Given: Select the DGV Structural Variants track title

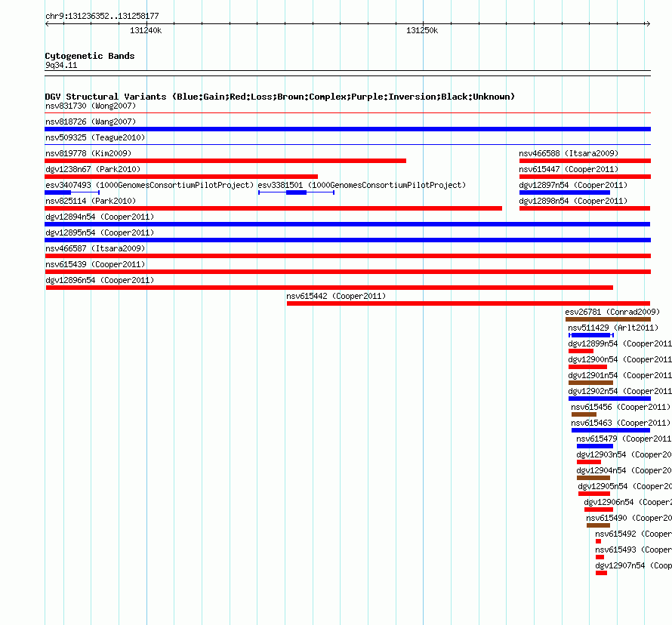Looking at the screenshot, I should pyautogui.click(x=280, y=97).
